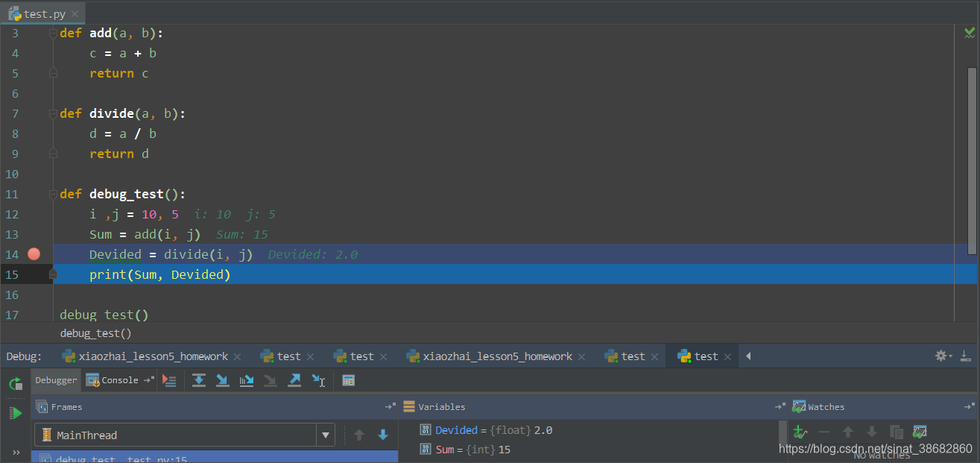Click editor vertical scrollbar thumb

pos(972,160)
